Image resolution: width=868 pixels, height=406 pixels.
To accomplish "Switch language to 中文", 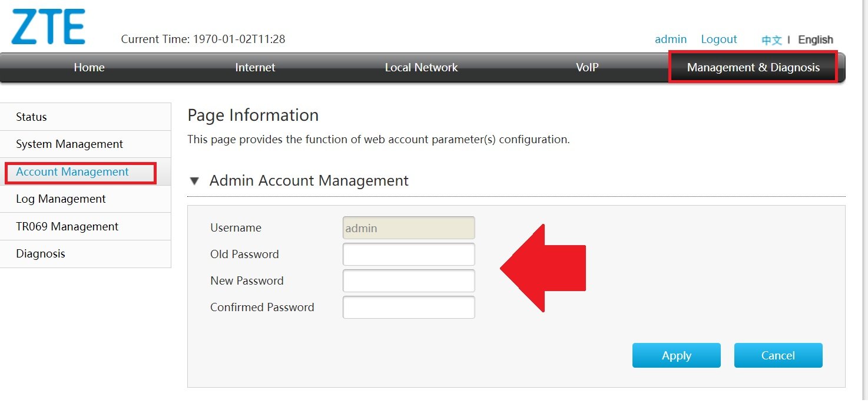I will (771, 40).
